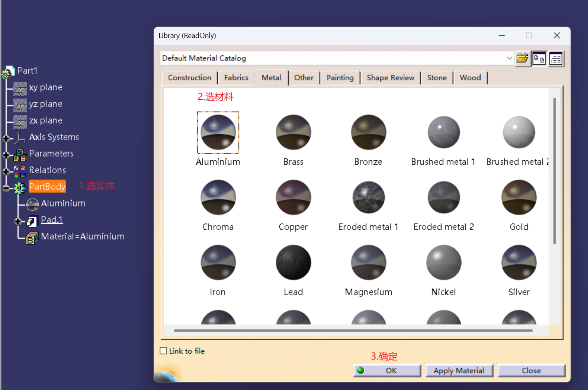Open the Painting tab
Viewport: 588px width, 390px height.
(x=340, y=78)
